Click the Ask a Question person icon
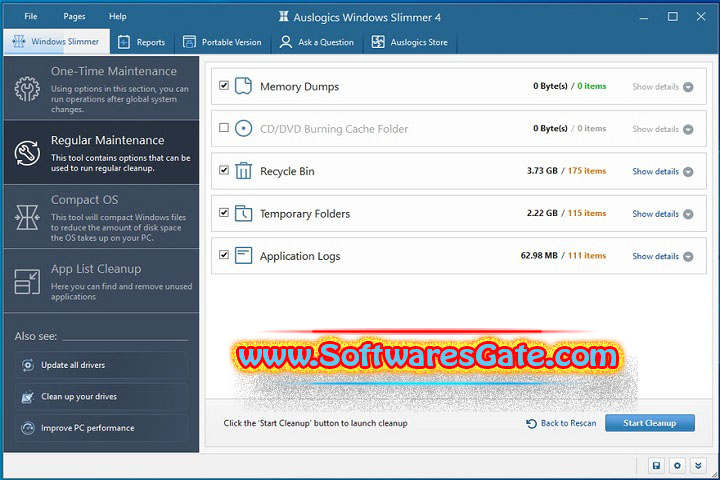Image resolution: width=720 pixels, height=480 pixels. 286,42
